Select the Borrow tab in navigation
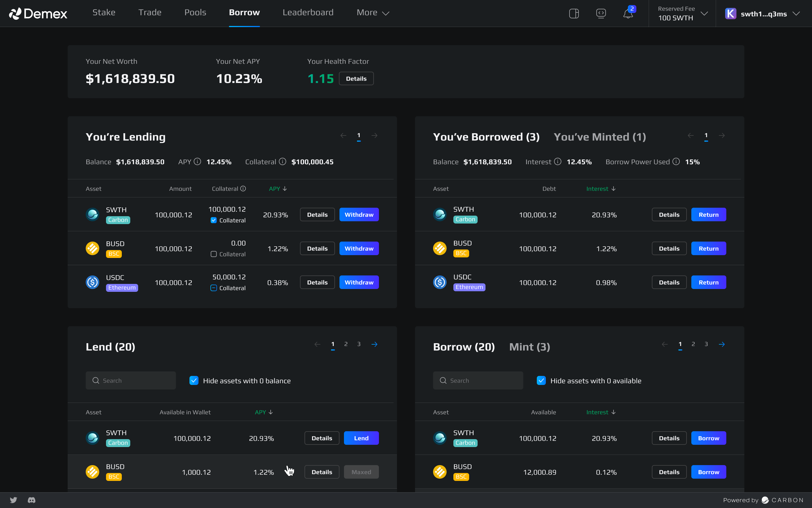812x508 pixels. click(x=244, y=12)
